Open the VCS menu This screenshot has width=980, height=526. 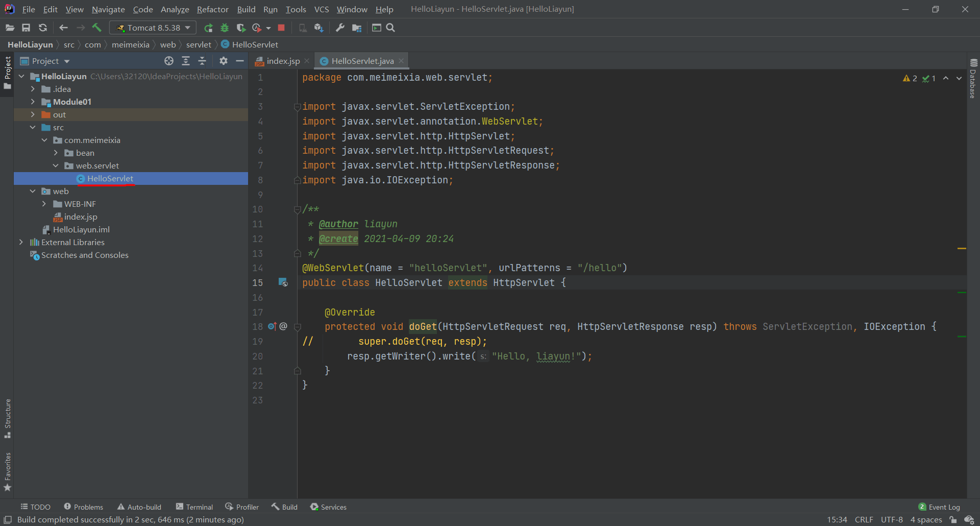click(x=322, y=9)
